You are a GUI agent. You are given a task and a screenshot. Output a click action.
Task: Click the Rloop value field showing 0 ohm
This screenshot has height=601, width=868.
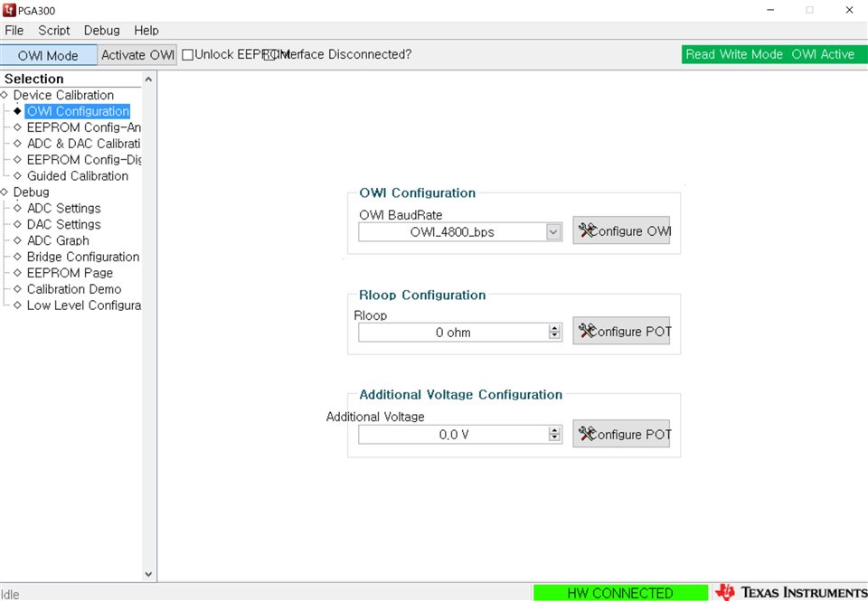pos(453,332)
